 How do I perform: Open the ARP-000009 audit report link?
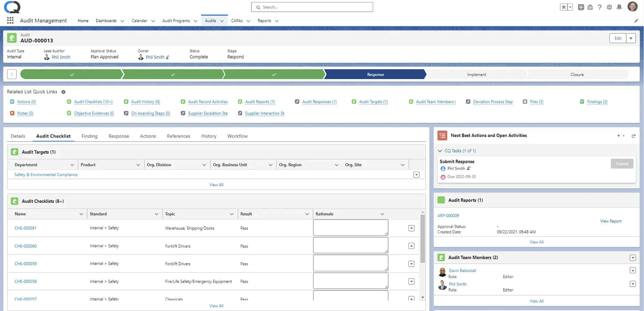pos(448,215)
